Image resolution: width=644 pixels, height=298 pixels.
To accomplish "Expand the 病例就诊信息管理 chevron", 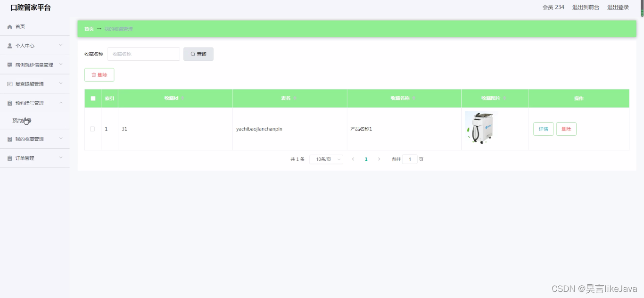I will tap(61, 64).
